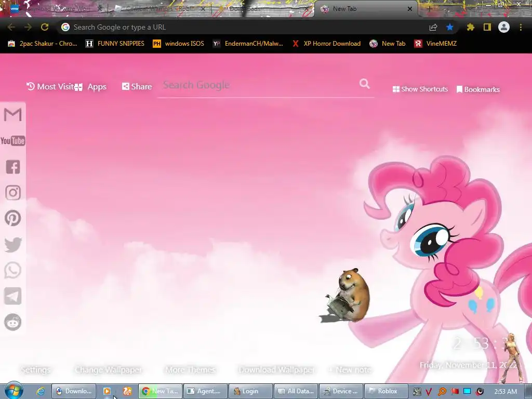Viewport: 532px width, 399px height.
Task: Switch to Chrome New Ta... taskbar button
Action: 160,391
